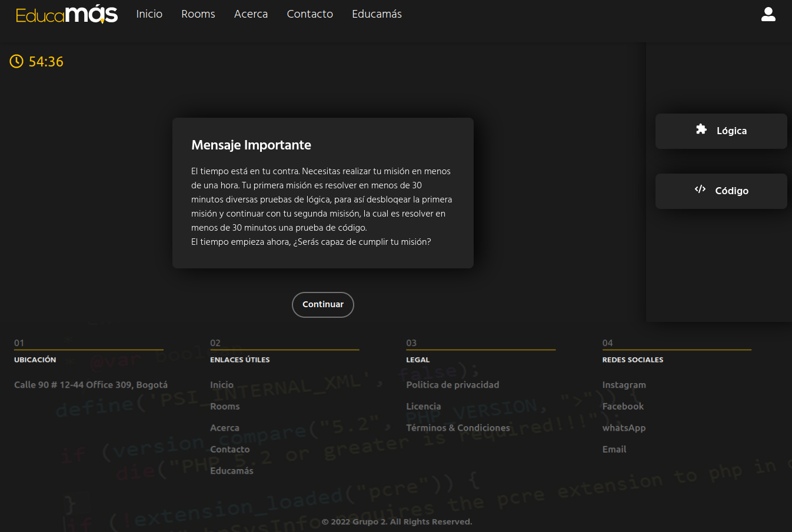Select the timer showing 54:36
This screenshot has width=792, height=532.
[46, 61]
